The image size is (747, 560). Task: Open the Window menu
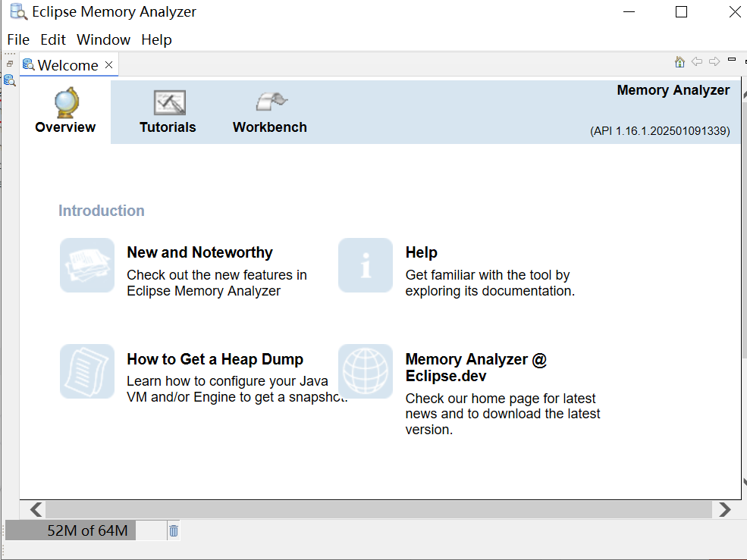tap(103, 39)
